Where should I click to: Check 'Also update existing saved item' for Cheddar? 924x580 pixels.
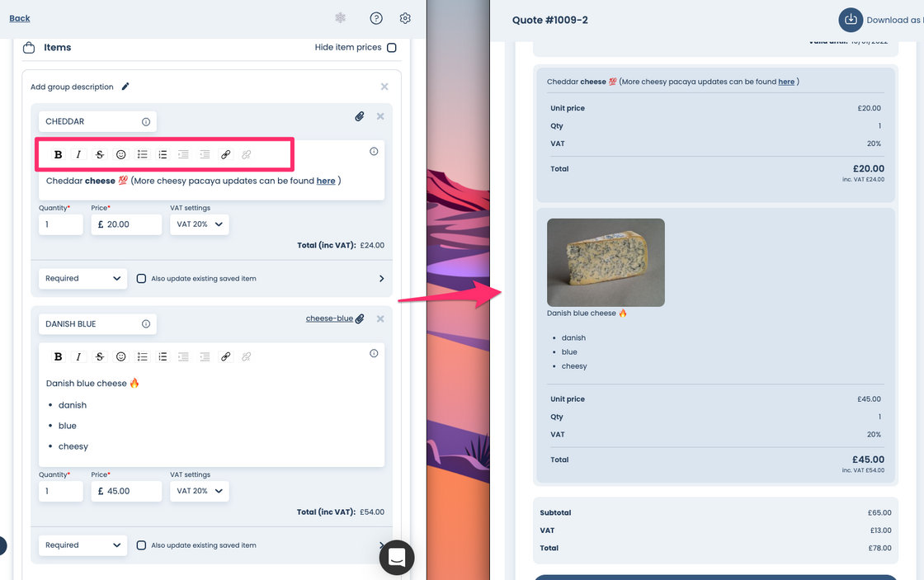141,278
